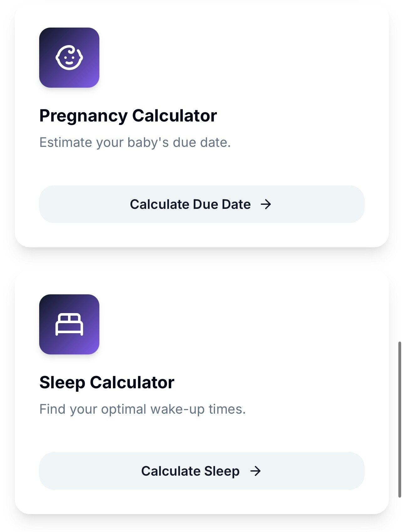Click empty space in Sleep Calculator card
The height and width of the screenshot is (532, 404).
click(x=251, y=329)
